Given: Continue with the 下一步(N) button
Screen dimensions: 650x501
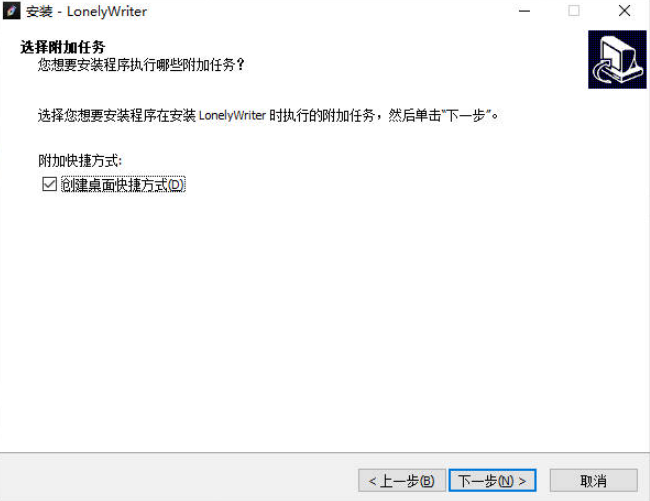Looking at the screenshot, I should pos(492,481).
